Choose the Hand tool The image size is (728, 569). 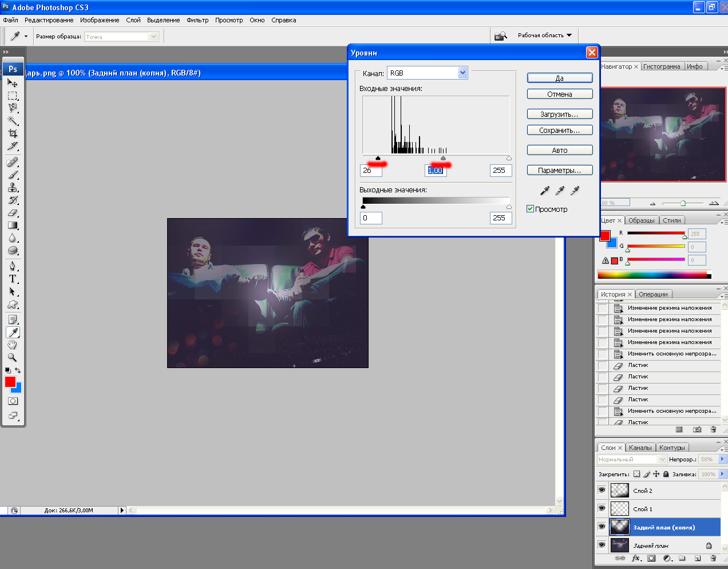13,345
